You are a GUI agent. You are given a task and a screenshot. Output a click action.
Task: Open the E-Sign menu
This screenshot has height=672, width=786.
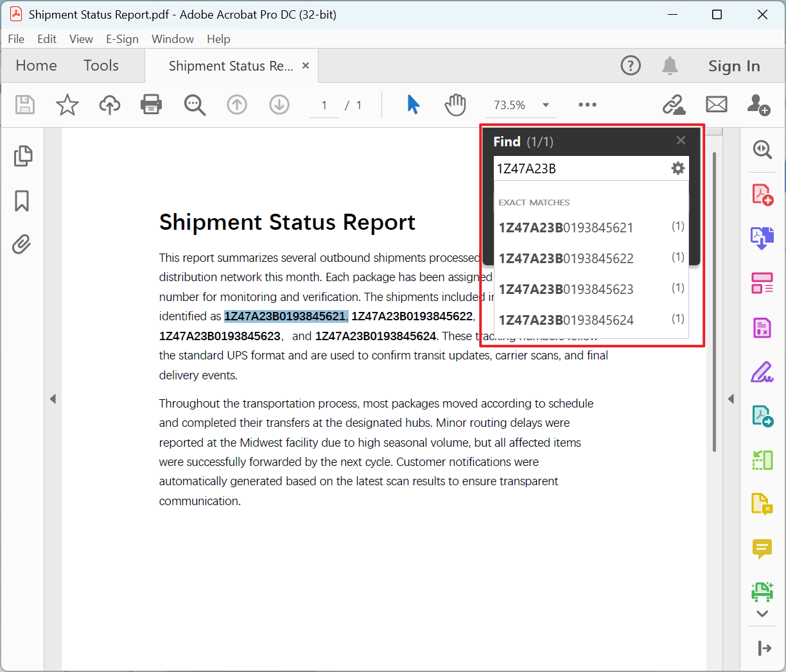coord(122,39)
